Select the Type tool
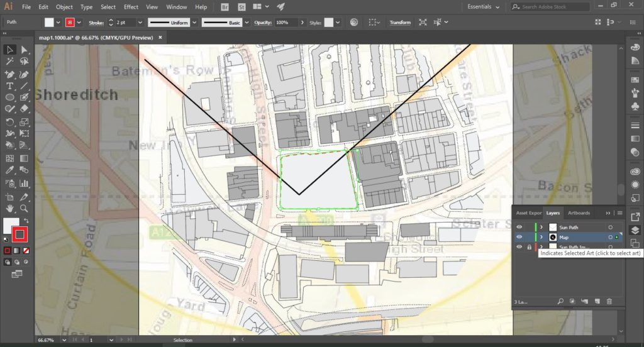Viewport: 644px width, 347px height. point(9,86)
